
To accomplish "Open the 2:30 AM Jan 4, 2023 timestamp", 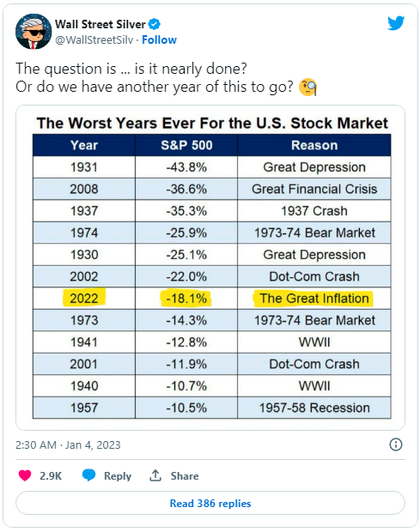I will 68,444.
